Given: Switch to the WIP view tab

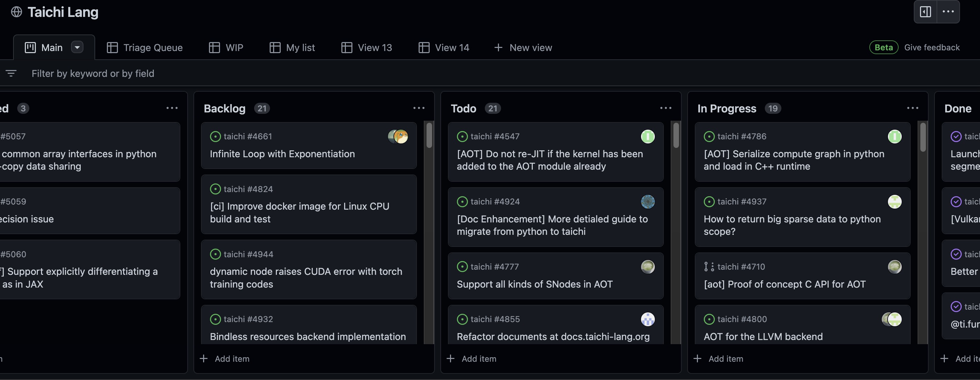Looking at the screenshot, I should pyautogui.click(x=226, y=47).
